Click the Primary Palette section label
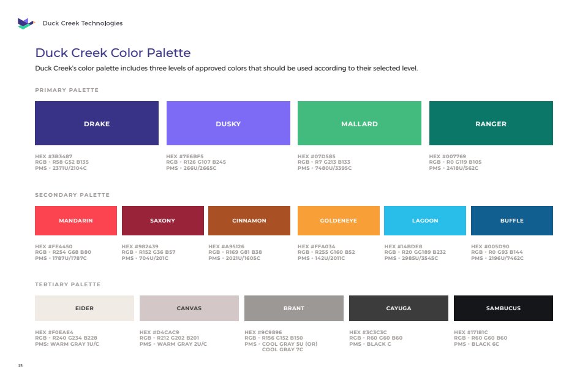The height and width of the screenshot is (388, 588). pos(67,90)
